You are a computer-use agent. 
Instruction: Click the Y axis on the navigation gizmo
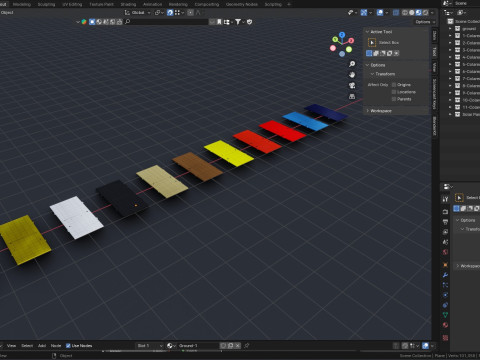tap(335, 39)
